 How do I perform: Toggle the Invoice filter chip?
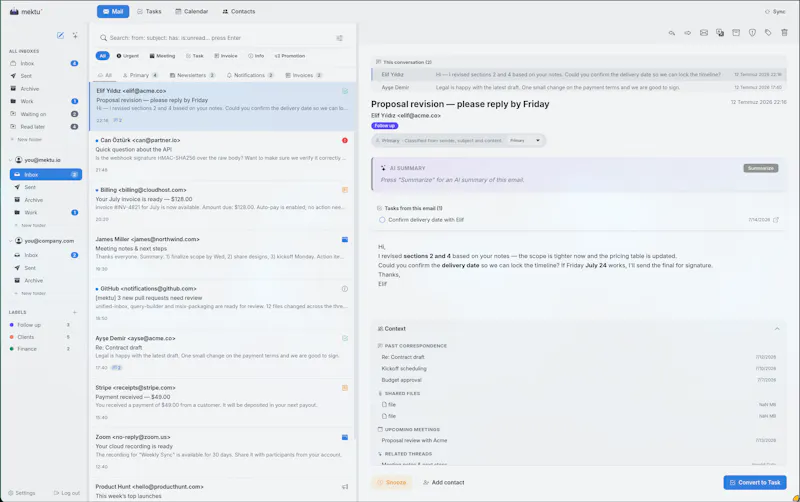(226, 56)
